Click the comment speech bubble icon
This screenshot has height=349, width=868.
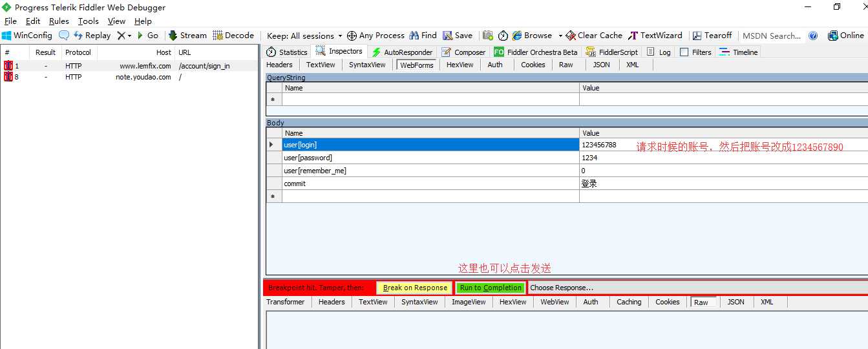click(x=64, y=36)
